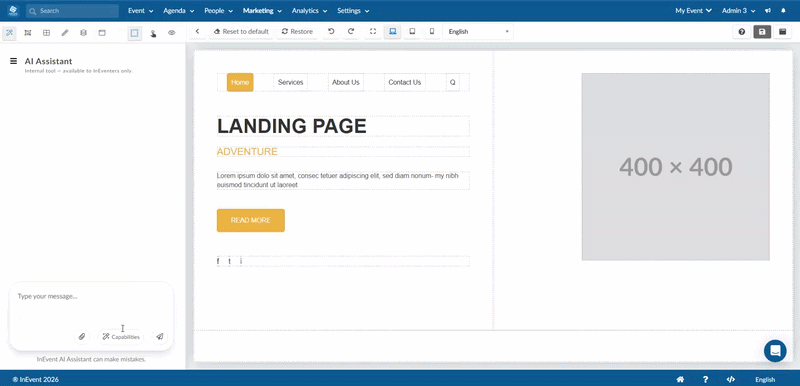Open announcements megaphone icon
The image size is (800, 386).
[768, 11]
